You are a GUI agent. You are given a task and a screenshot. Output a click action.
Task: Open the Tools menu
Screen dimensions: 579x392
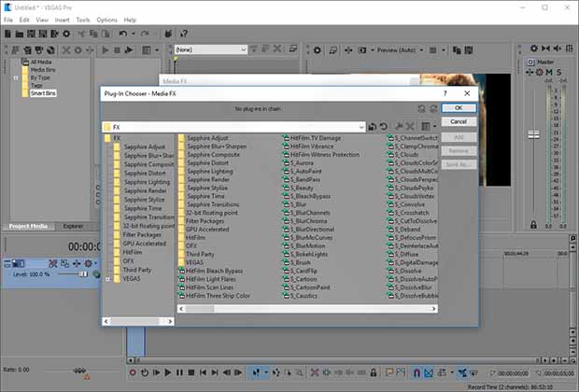(x=83, y=20)
